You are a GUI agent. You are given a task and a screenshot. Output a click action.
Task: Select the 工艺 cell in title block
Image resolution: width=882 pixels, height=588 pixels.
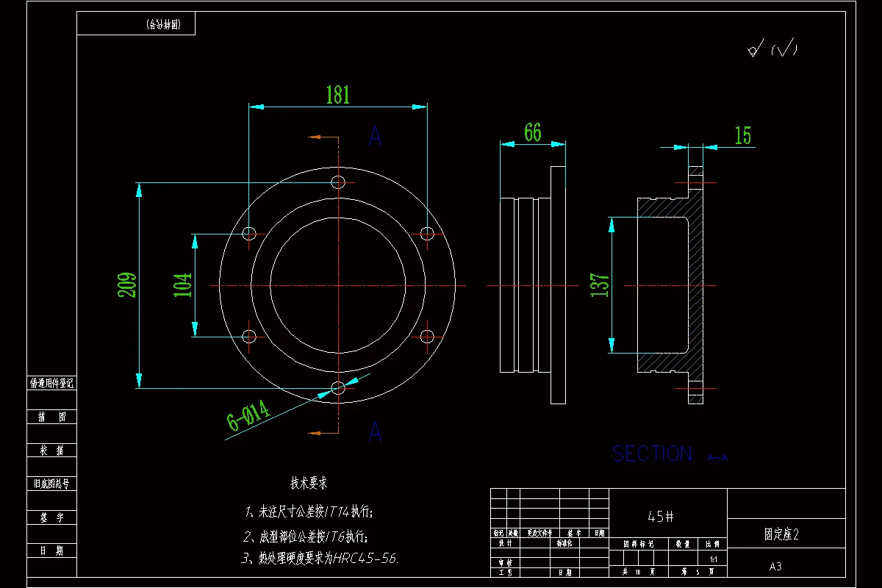pyautogui.click(x=505, y=571)
